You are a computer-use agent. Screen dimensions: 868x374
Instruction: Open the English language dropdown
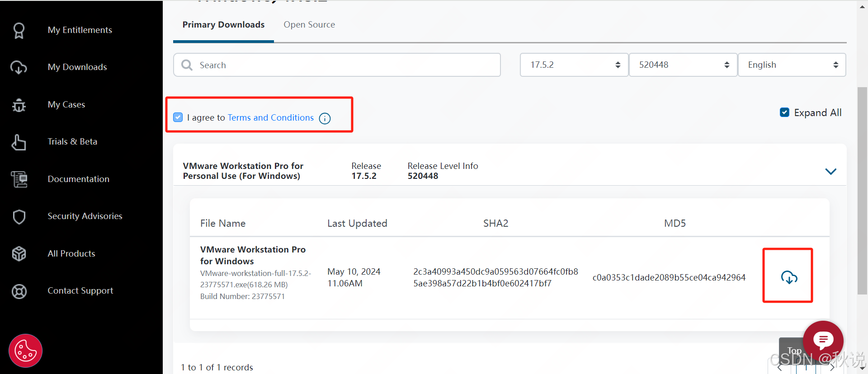coord(792,65)
